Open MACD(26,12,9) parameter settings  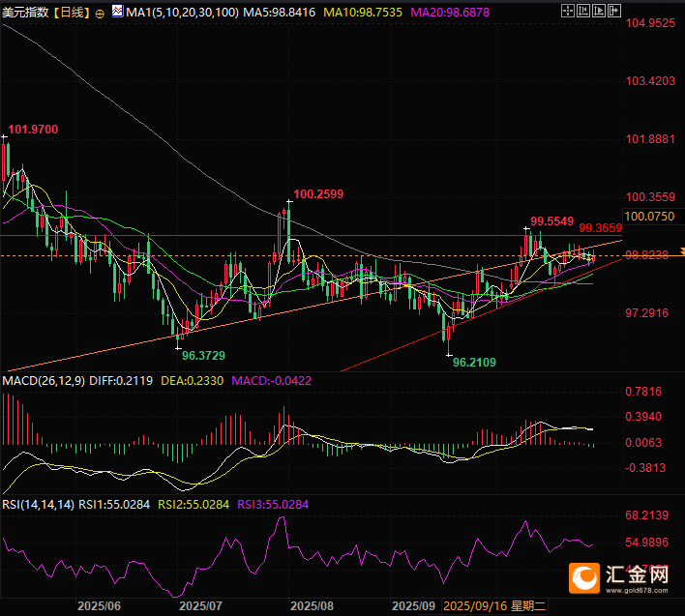[45, 382]
